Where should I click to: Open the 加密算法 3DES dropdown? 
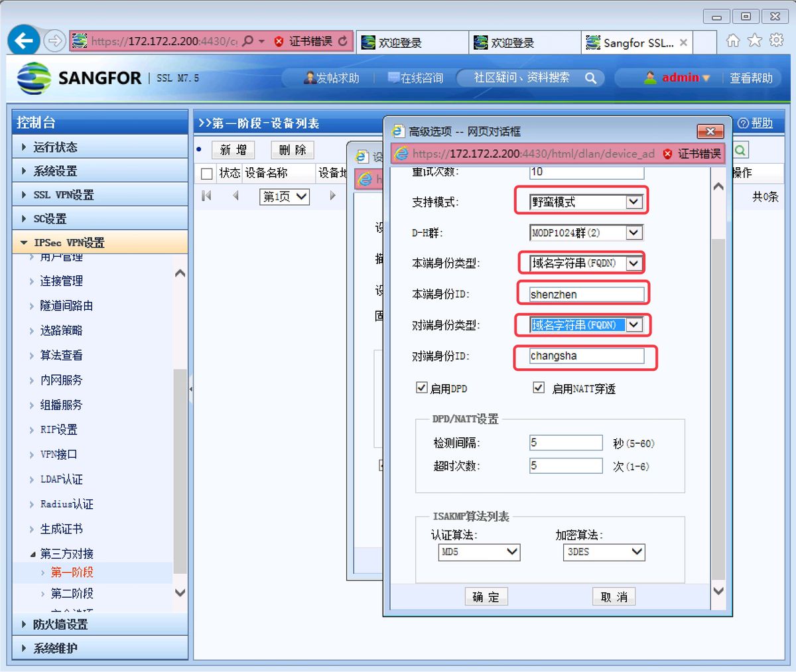tap(604, 552)
